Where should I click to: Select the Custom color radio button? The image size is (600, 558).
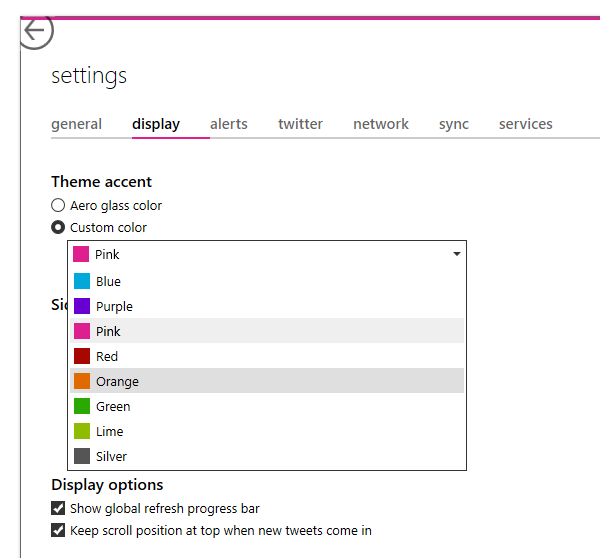click(58, 228)
